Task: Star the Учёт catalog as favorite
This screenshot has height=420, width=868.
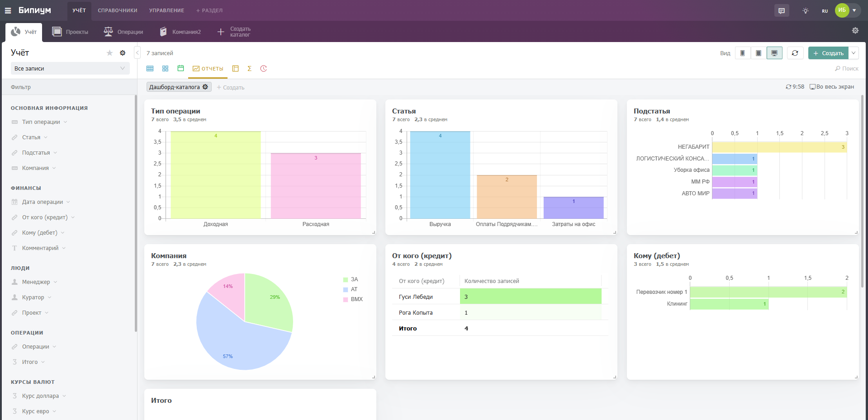Action: (x=109, y=53)
